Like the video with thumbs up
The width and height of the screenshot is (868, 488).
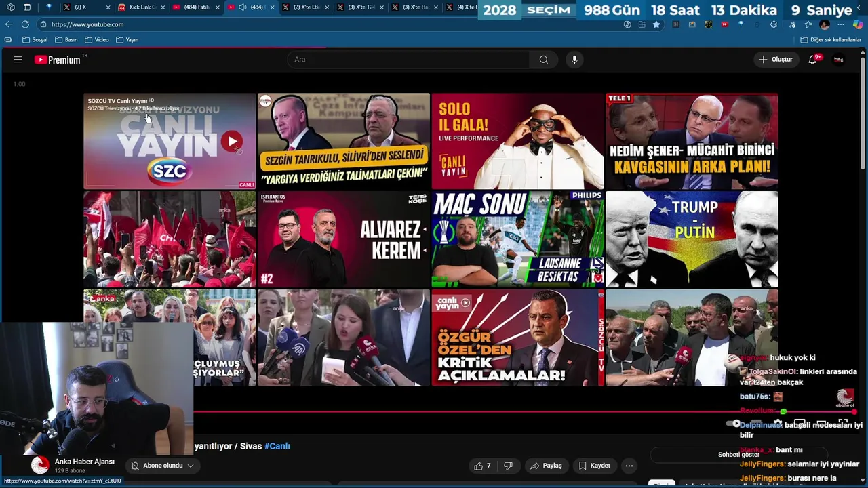click(x=482, y=466)
